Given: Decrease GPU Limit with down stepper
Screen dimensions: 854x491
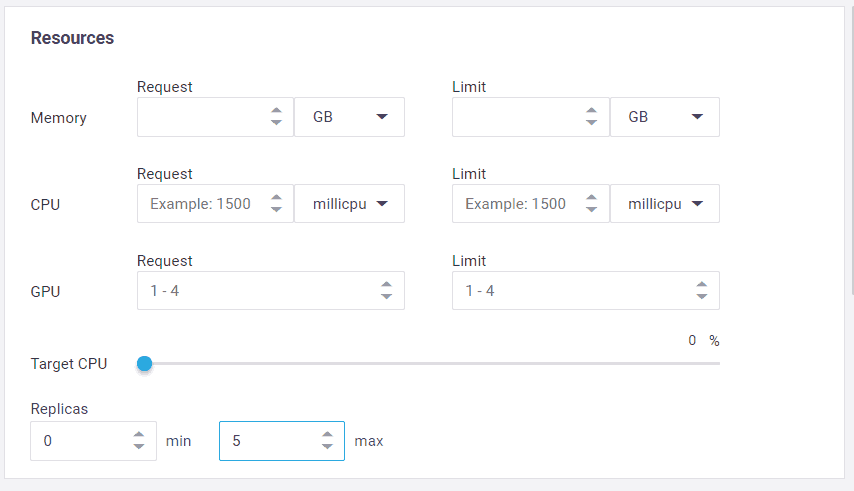Looking at the screenshot, I should [702, 297].
